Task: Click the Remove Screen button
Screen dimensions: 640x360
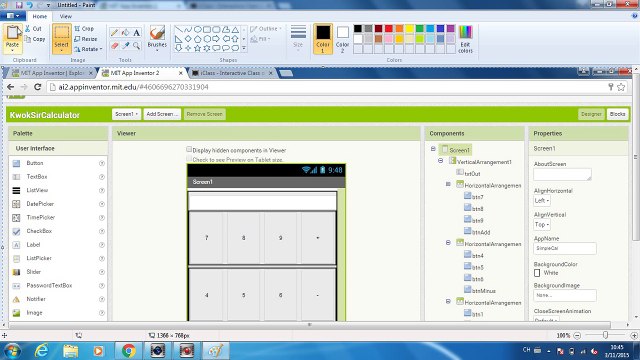Action: pyautogui.click(x=204, y=114)
